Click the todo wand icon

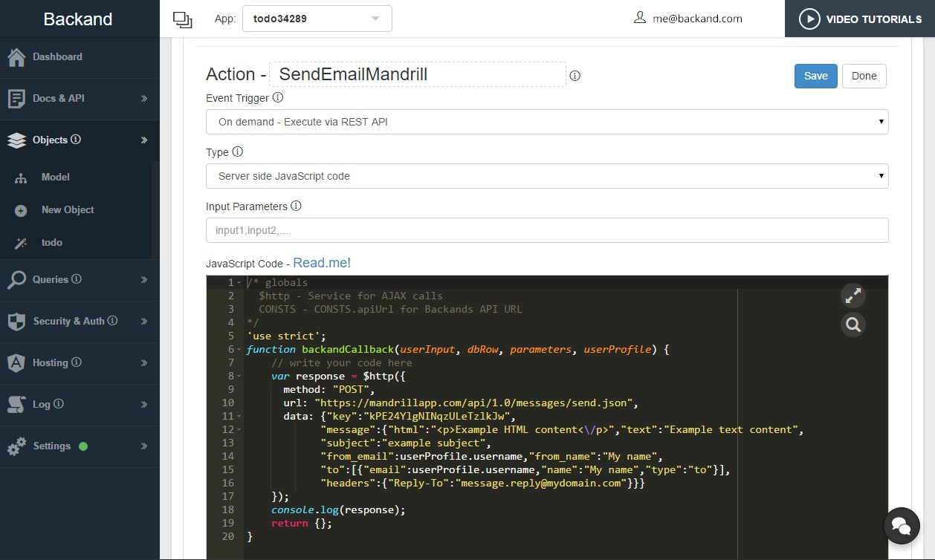pos(21,243)
